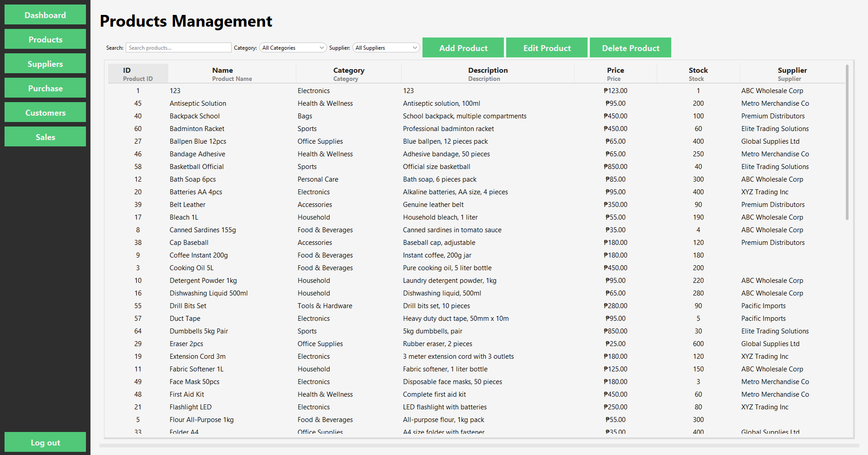Click the Edit Product button

[546, 47]
